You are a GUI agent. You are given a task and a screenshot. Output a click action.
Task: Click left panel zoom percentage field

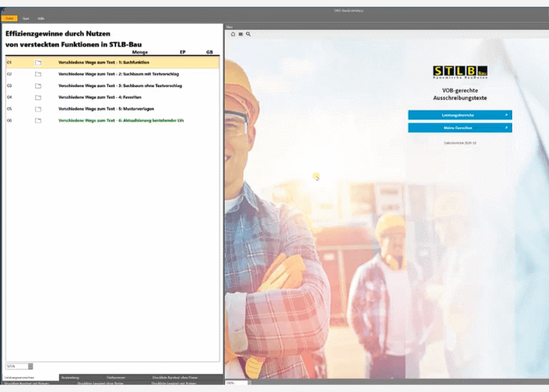click(x=16, y=366)
